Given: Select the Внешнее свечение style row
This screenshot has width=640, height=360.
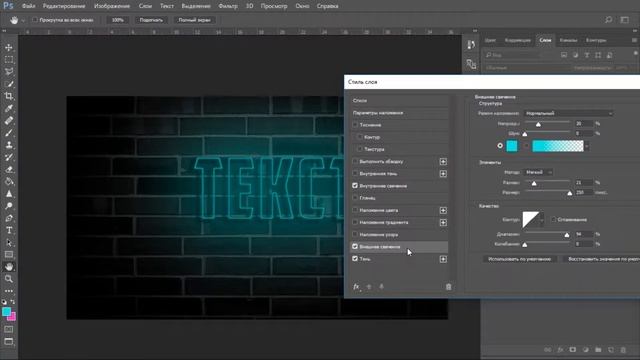Looking at the screenshot, I should 400,247.
